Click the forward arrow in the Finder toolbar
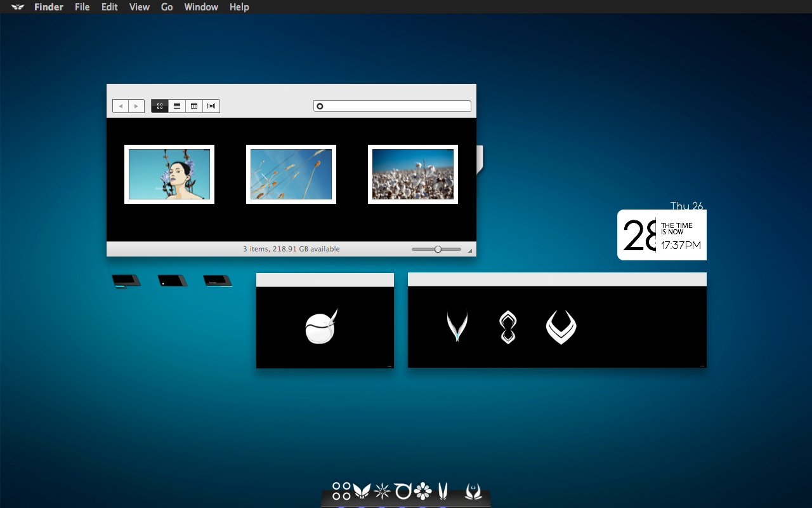 (136, 106)
